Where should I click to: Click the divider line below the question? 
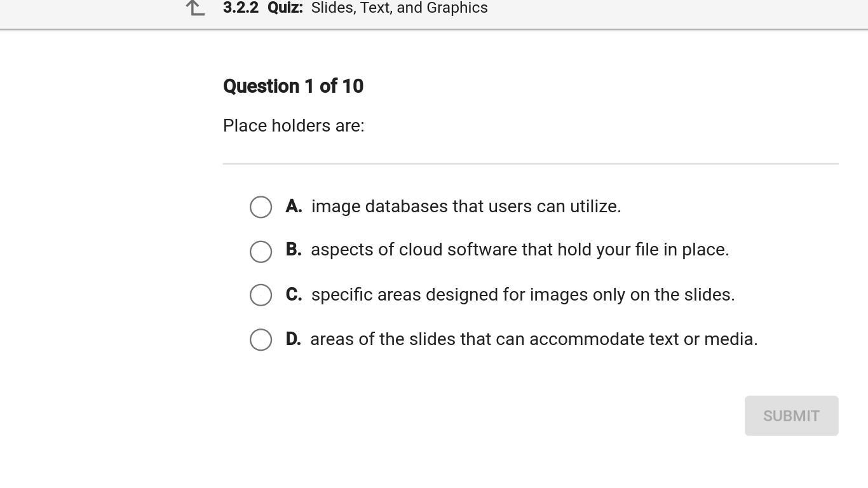pos(531,164)
